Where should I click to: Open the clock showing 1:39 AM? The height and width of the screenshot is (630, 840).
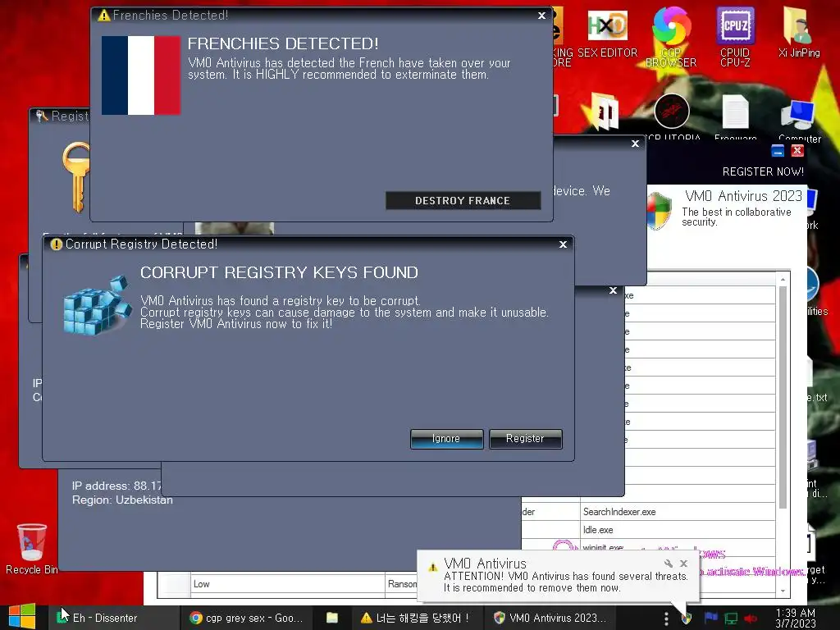click(x=796, y=619)
